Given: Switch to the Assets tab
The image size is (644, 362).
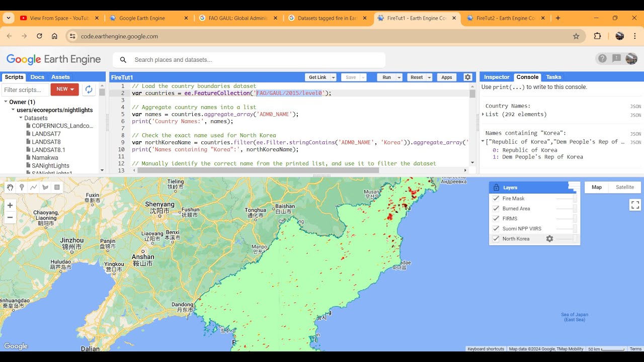Looking at the screenshot, I should coord(60,77).
